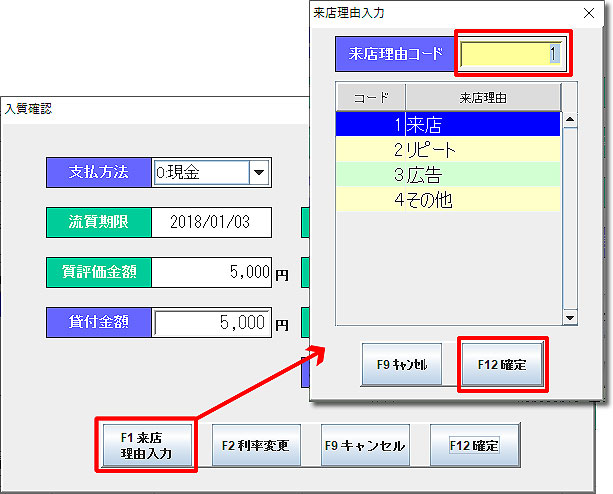Image resolution: width=613 pixels, height=494 pixels.
Task: Click F9 キャンセル in the 入質確認 window
Action: click(365, 446)
